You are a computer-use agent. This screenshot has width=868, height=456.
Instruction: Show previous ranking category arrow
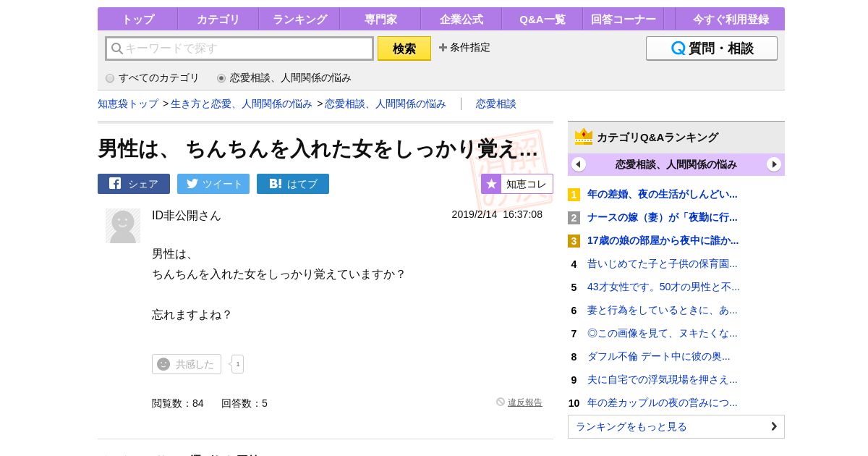click(579, 164)
